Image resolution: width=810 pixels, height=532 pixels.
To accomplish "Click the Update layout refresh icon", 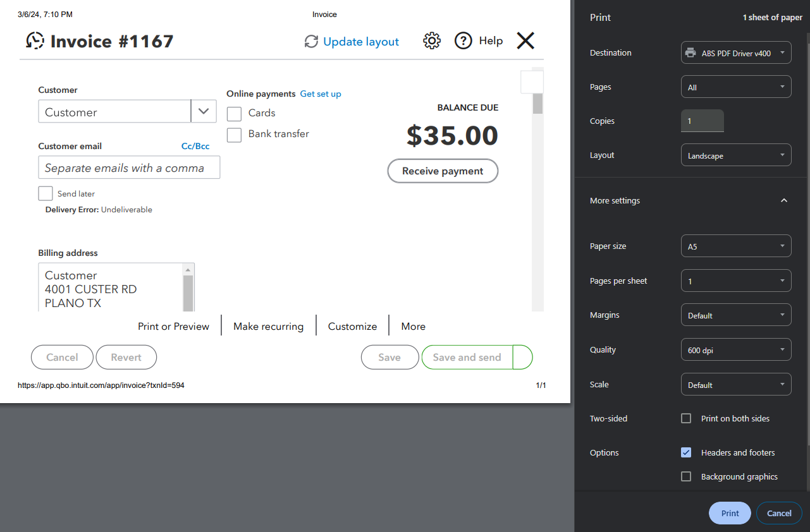I will point(311,42).
